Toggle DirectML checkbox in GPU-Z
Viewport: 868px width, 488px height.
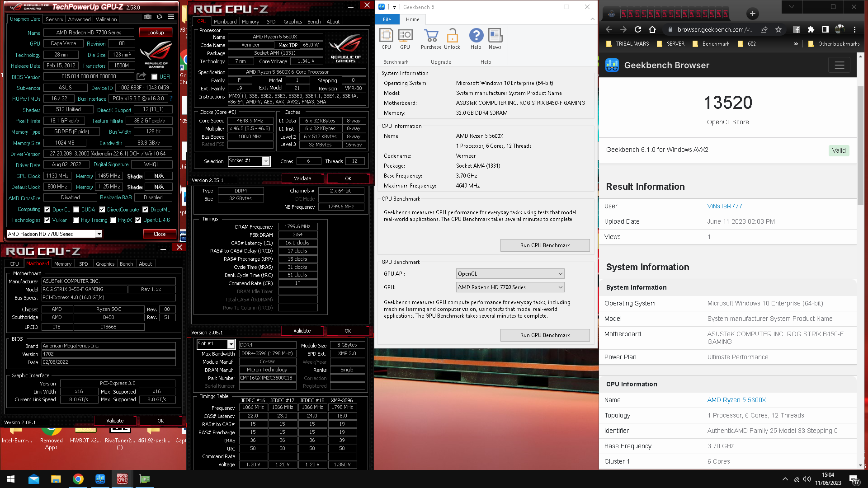point(146,210)
